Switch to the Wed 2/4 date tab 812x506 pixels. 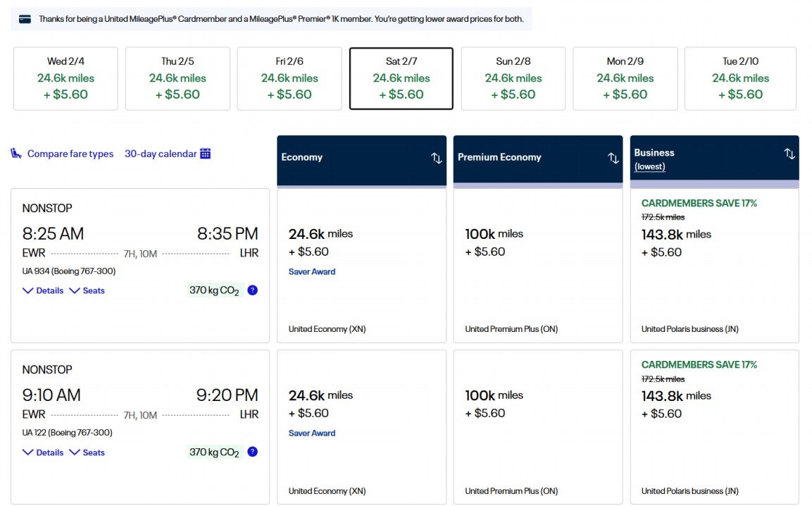65,78
